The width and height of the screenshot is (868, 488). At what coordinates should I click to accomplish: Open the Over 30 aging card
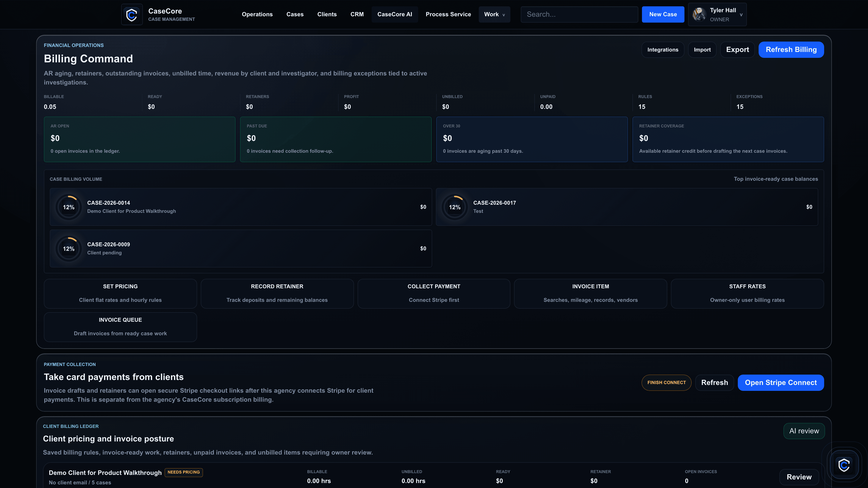(532, 139)
